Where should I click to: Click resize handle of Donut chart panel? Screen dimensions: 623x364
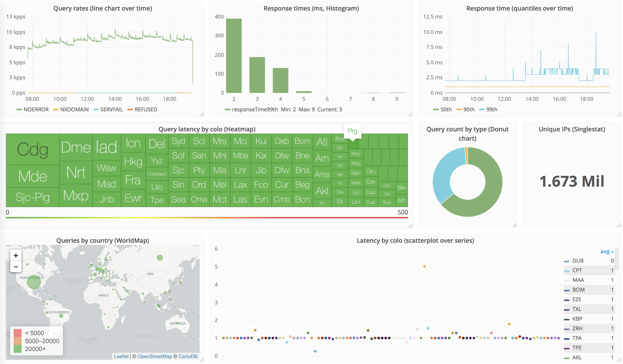(x=515, y=225)
